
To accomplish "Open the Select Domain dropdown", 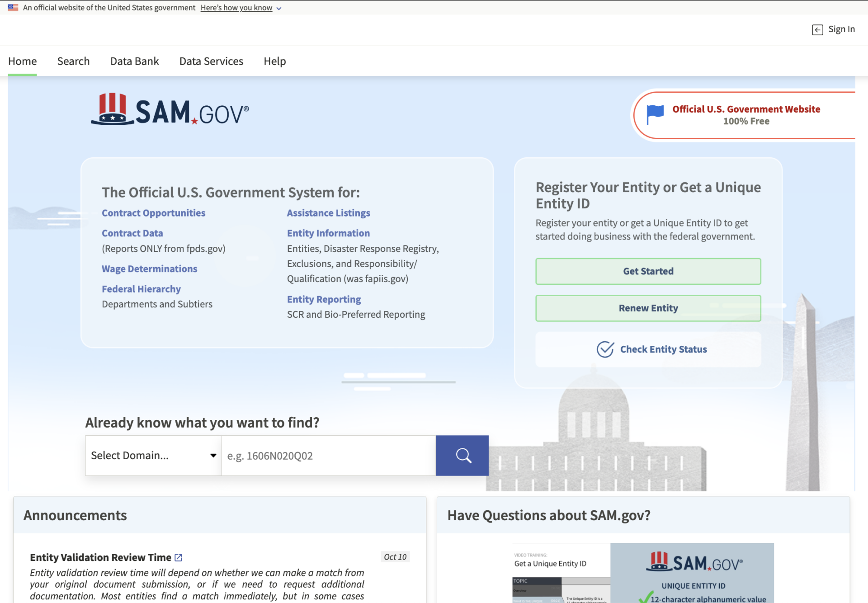I will click(x=153, y=456).
